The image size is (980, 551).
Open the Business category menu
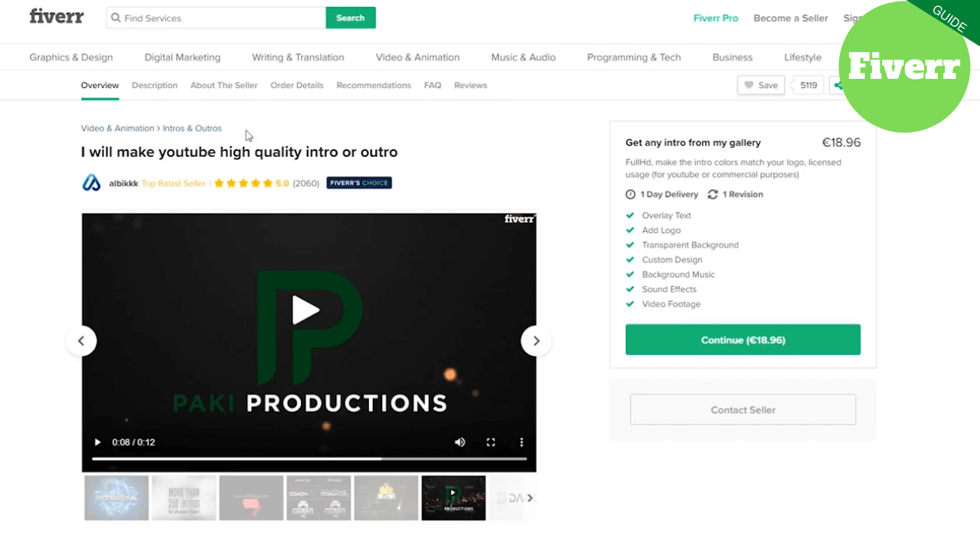pos(733,57)
